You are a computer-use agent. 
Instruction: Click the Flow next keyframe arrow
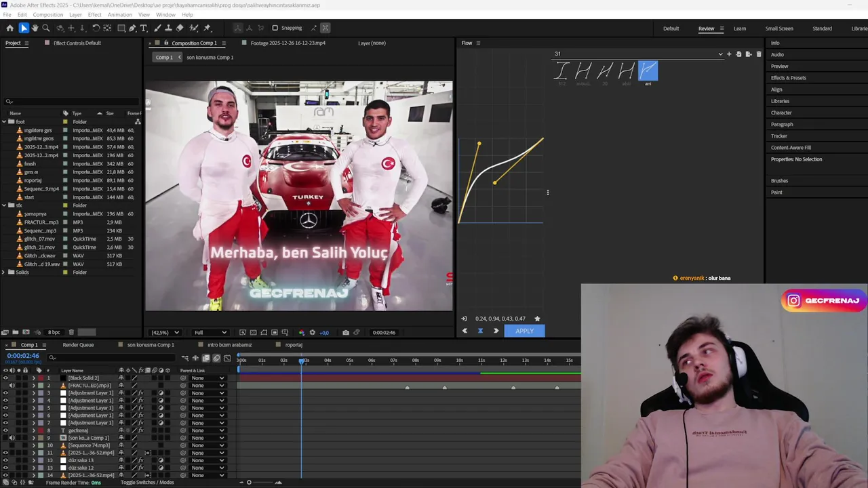pyautogui.click(x=496, y=331)
